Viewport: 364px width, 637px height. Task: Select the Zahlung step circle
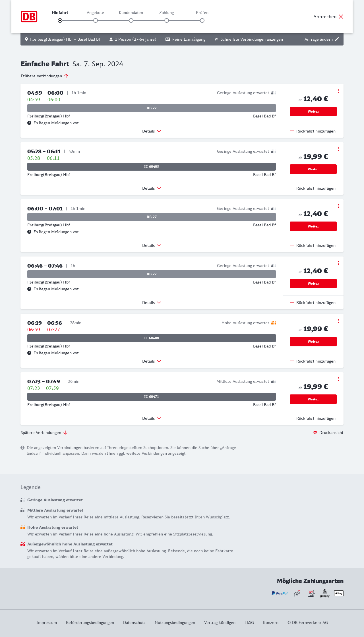[167, 20]
